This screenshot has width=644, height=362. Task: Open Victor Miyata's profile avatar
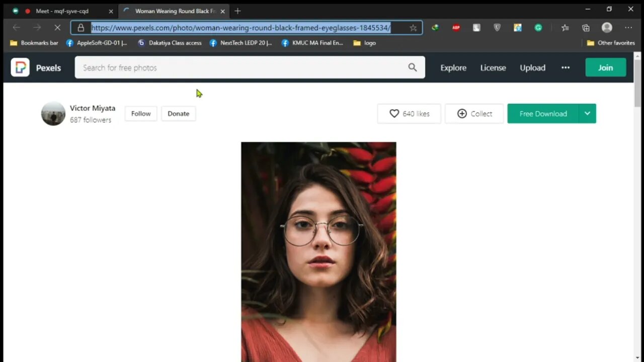[x=53, y=114]
